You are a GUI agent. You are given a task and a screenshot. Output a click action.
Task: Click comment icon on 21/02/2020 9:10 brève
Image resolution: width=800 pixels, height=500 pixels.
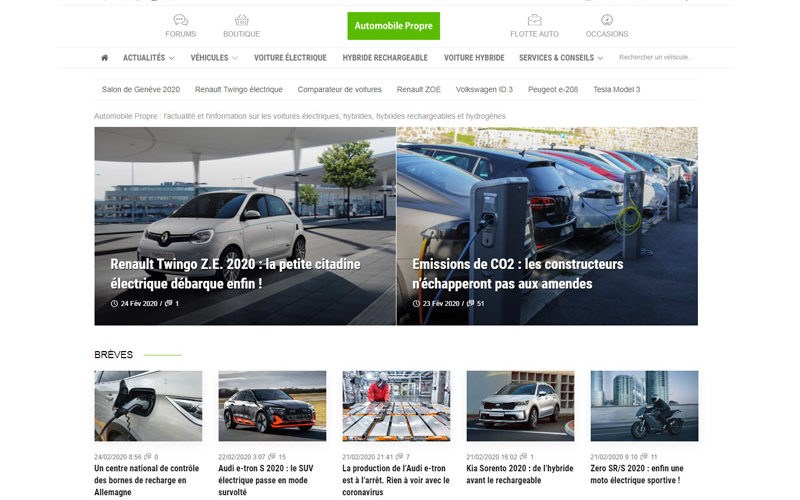pyautogui.click(x=644, y=457)
